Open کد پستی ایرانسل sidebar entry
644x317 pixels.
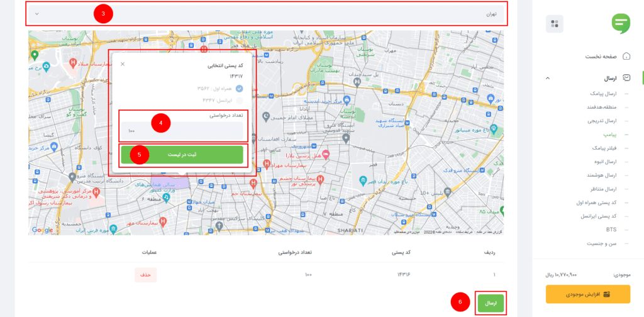point(599,216)
